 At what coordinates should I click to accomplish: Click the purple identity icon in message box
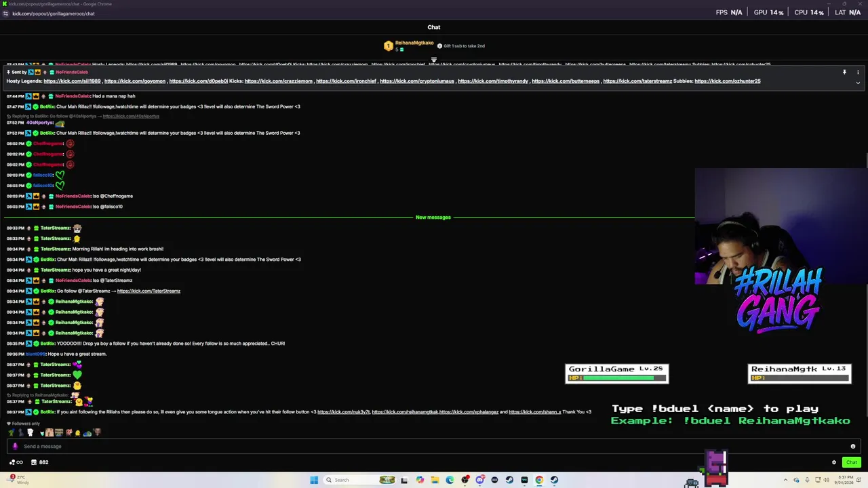point(15,446)
